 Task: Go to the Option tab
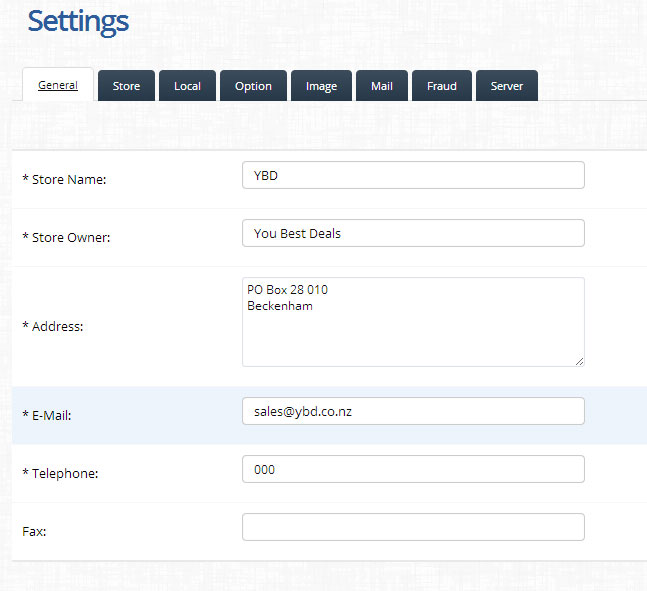point(253,86)
